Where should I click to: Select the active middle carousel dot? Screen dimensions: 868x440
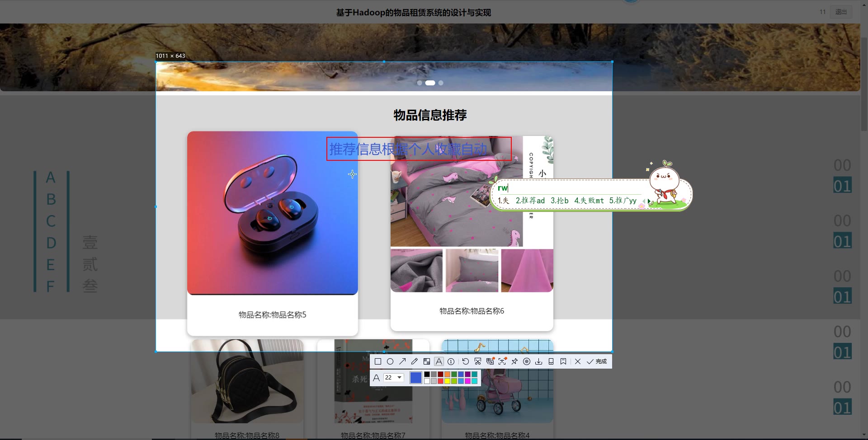click(x=430, y=83)
